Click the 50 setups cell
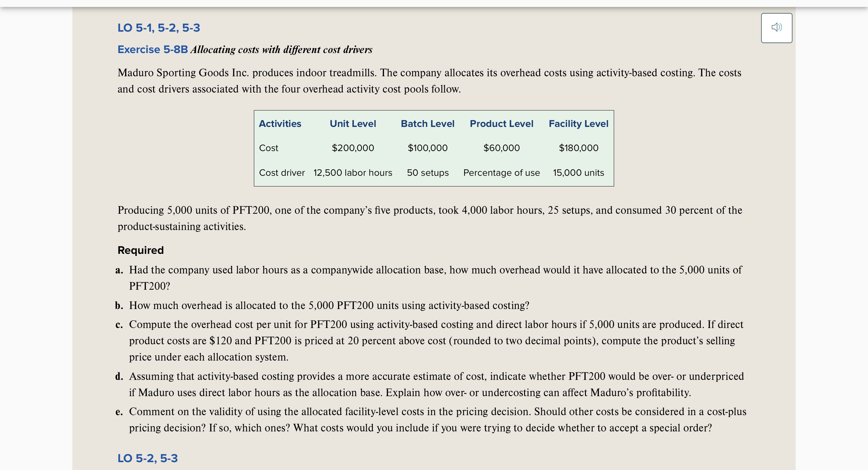The image size is (868, 470). pyautogui.click(x=428, y=173)
